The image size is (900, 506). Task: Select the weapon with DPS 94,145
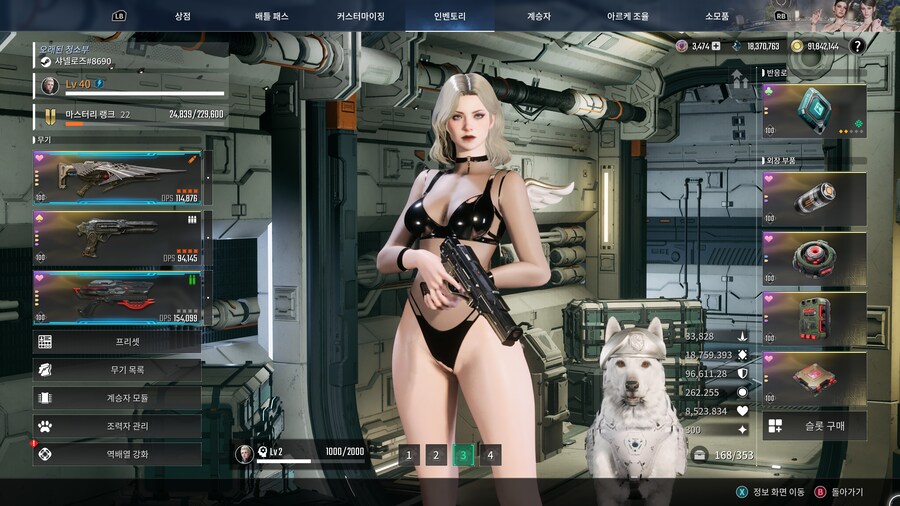coord(118,238)
